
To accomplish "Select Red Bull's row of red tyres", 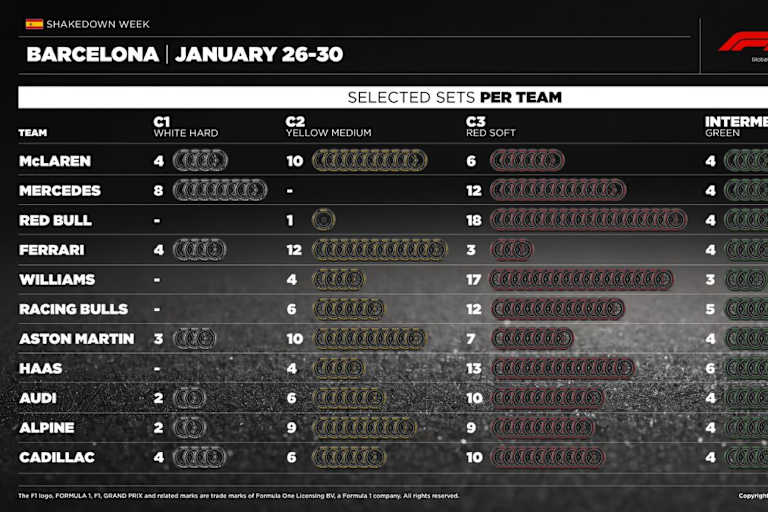I will click(588, 220).
